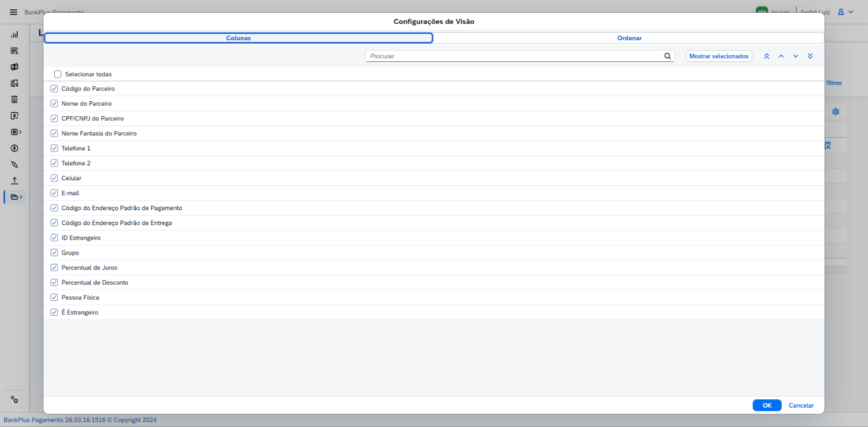868x427 pixels.
Task: Expand the folder sidebar item chevron
Action: [20, 197]
